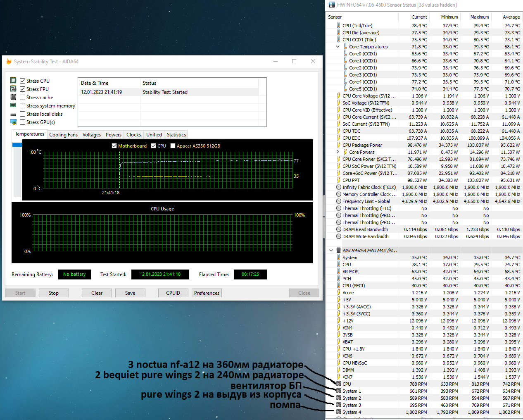Expand the Core Powers group
The image size is (523, 420).
338,152
